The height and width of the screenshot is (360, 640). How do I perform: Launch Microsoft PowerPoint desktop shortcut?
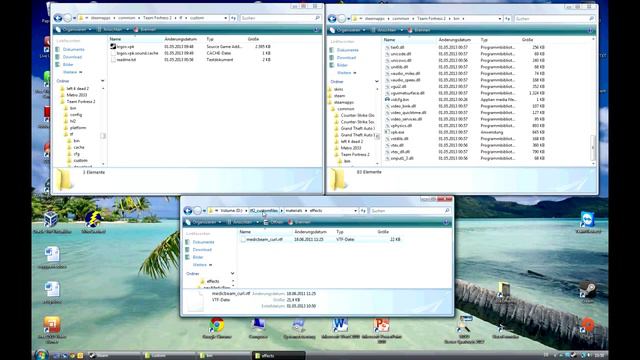382,329
